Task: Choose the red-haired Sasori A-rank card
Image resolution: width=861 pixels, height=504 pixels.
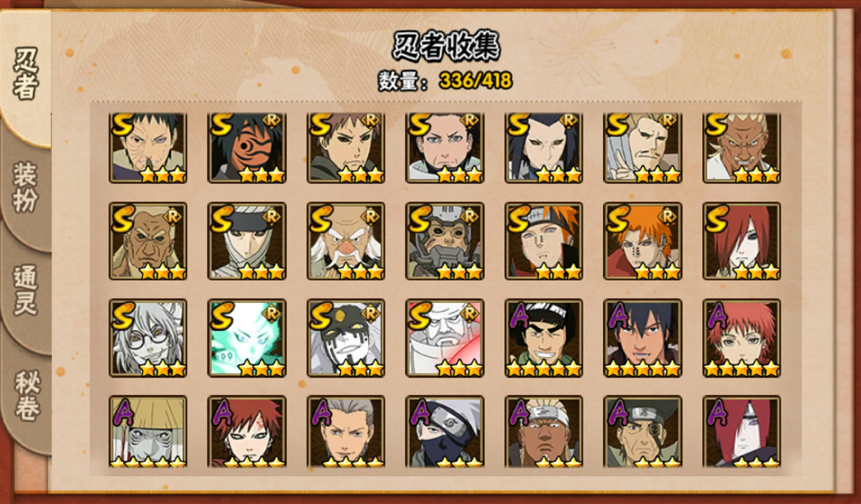Action: coord(741,338)
